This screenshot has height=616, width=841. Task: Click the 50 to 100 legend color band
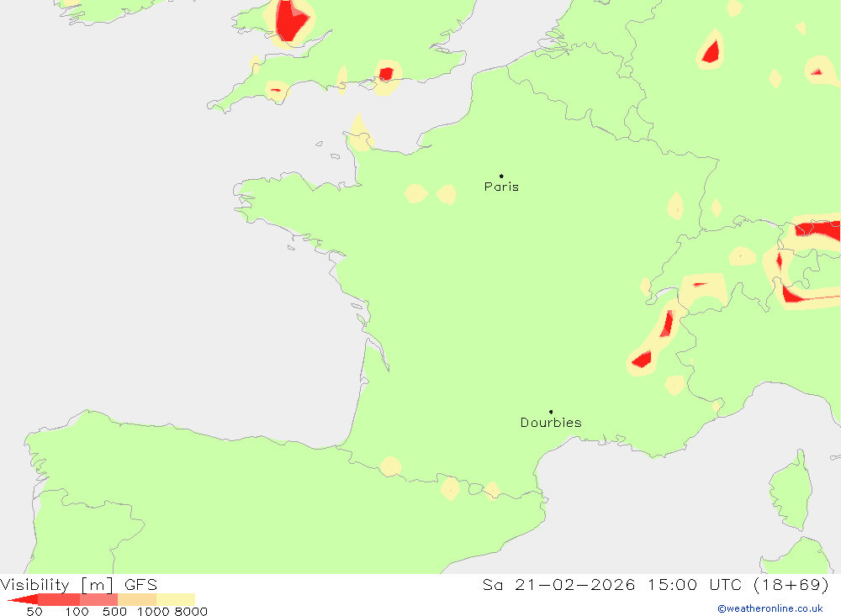pos(59,599)
